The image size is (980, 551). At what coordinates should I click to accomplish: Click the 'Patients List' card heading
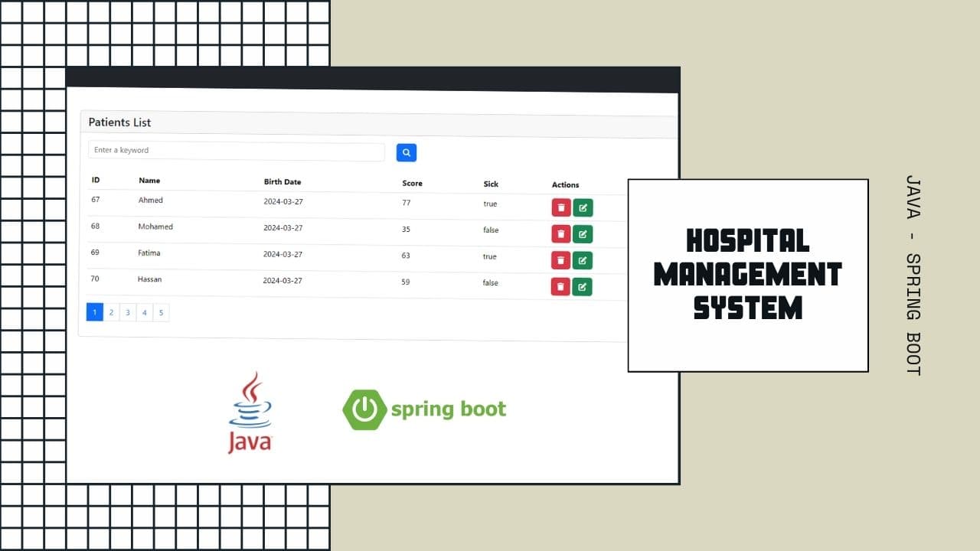(119, 122)
